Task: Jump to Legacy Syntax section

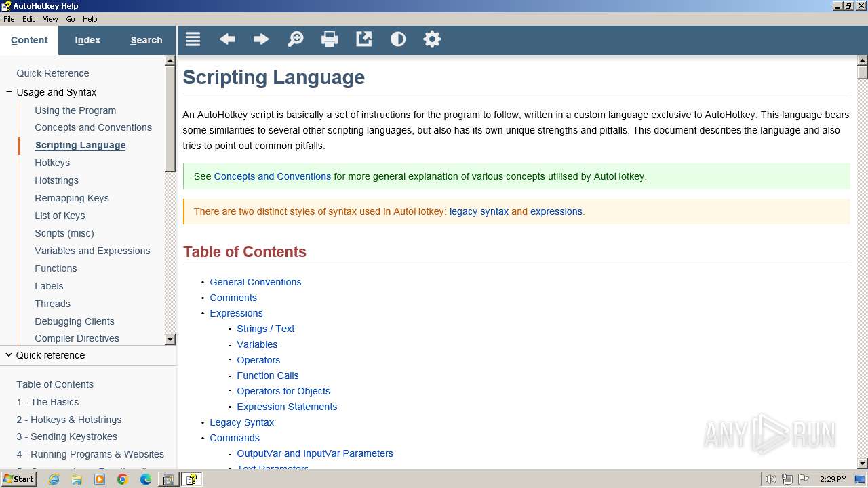Action: pos(242,422)
